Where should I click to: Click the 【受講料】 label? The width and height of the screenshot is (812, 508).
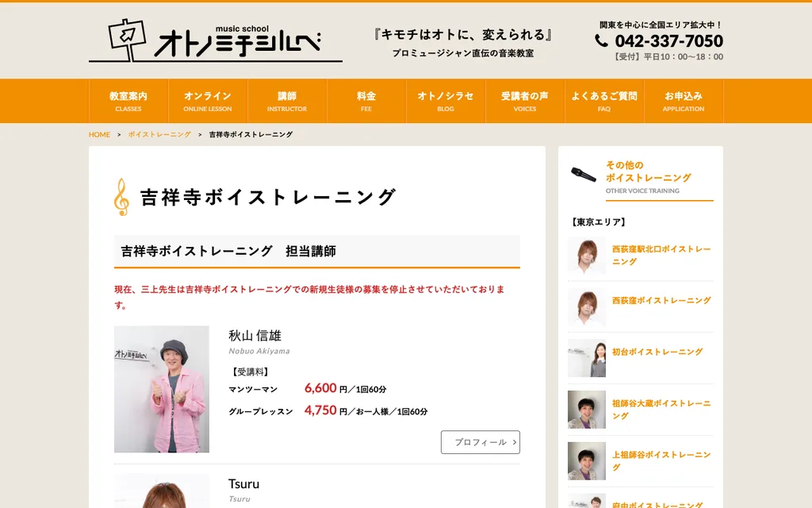click(250, 371)
